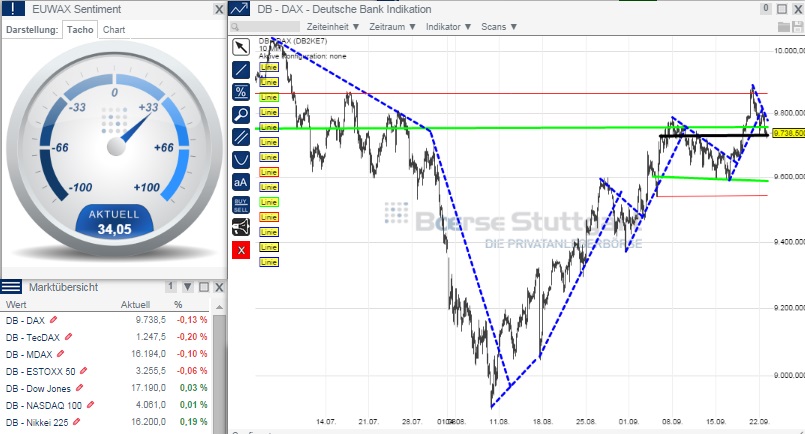Click the pencil icon beside DB - Dow Jones
This screenshot has height=434, width=805.
tap(79, 387)
